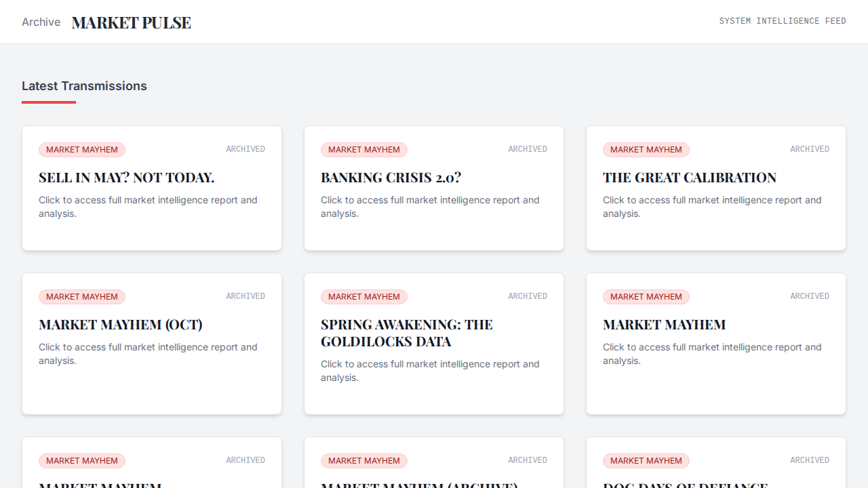Open the "SELL IN MAY? NOT TODAY." report

[126, 178]
